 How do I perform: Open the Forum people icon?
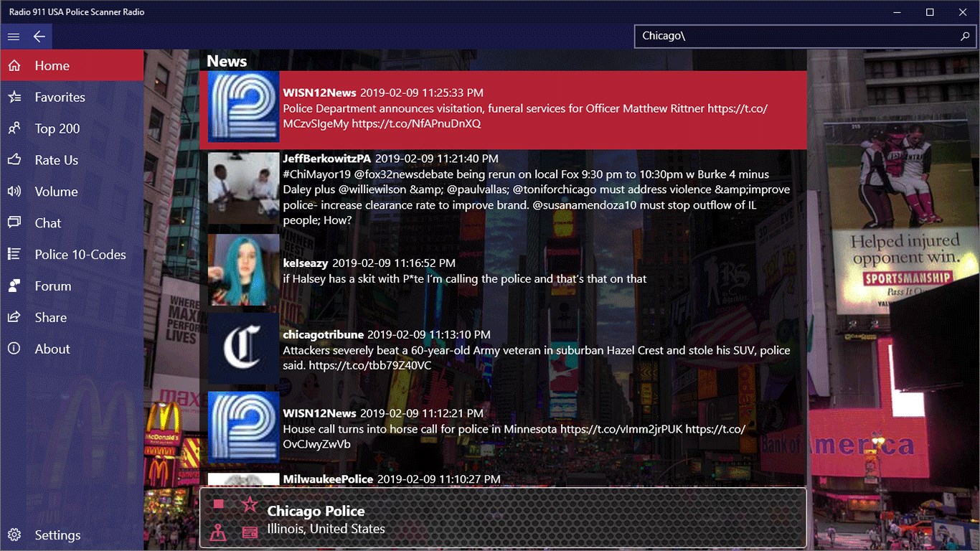tap(14, 286)
